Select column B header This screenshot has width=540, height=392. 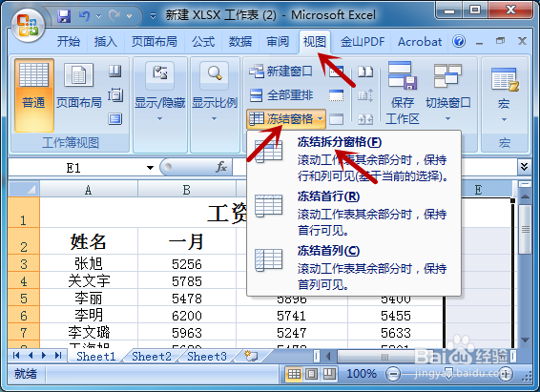[x=187, y=190]
